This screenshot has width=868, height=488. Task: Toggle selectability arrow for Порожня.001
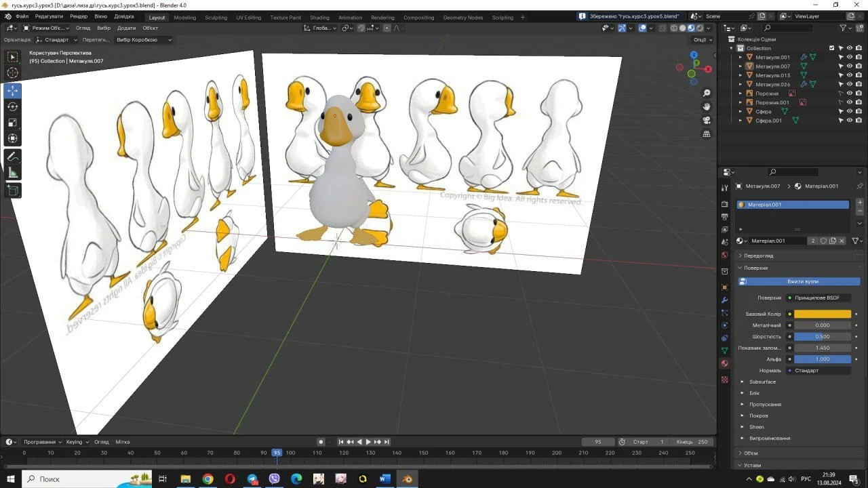pos(841,102)
